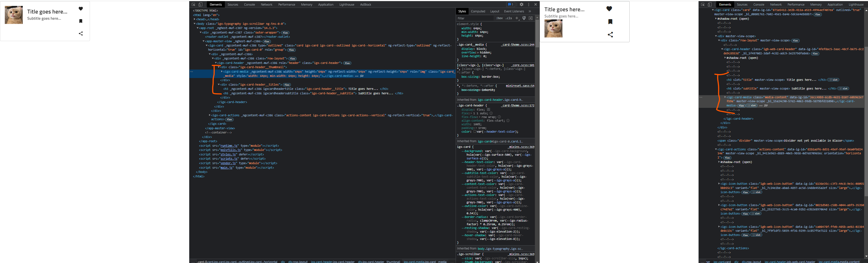
Task: Collapse the igc-card-actions node in right DevTools
Action: (x=716, y=149)
